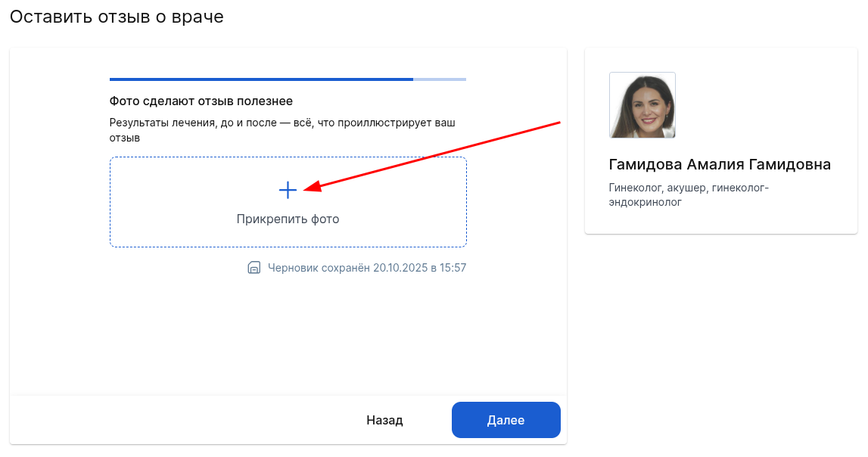The image size is (868, 457).
Task: Click doctor name 'Гамидова Амалия Гамидовна'
Action: [x=719, y=165]
